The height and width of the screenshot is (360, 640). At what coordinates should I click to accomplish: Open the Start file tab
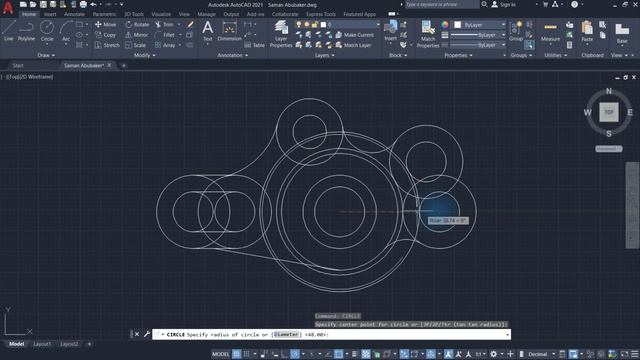[18, 65]
